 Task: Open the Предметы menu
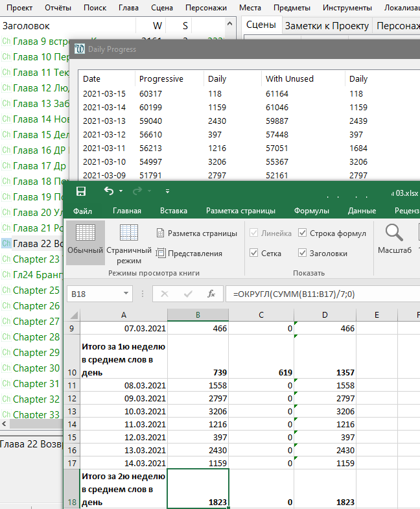click(292, 8)
